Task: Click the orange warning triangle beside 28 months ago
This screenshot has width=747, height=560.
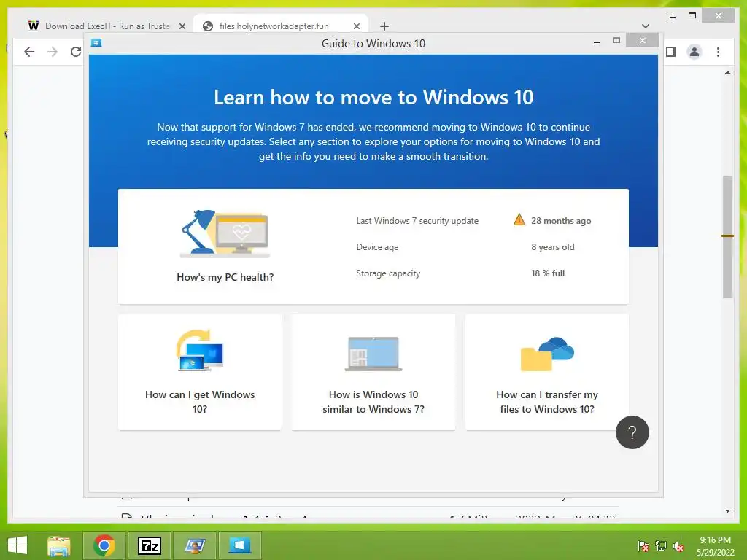Action: 519,220
